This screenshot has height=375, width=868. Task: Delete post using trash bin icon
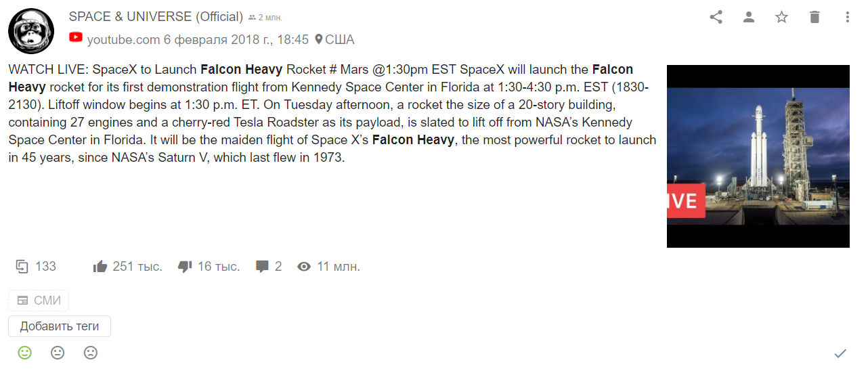815,17
